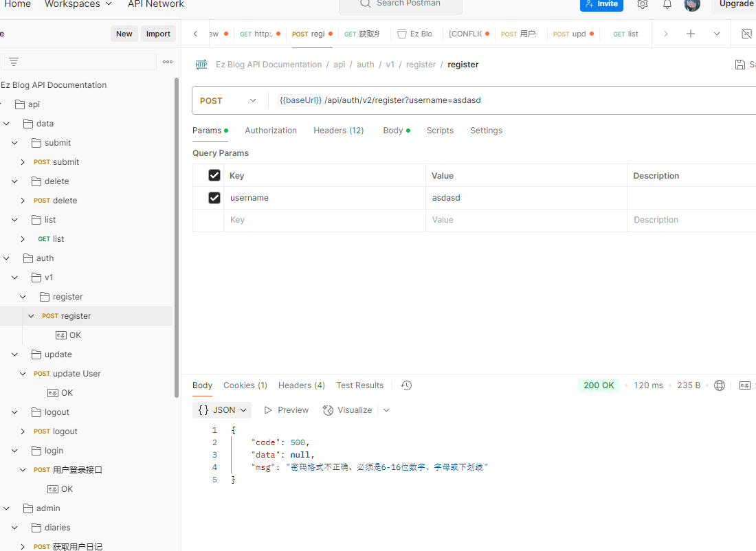Open the Settings gear icon in header

[642, 4]
